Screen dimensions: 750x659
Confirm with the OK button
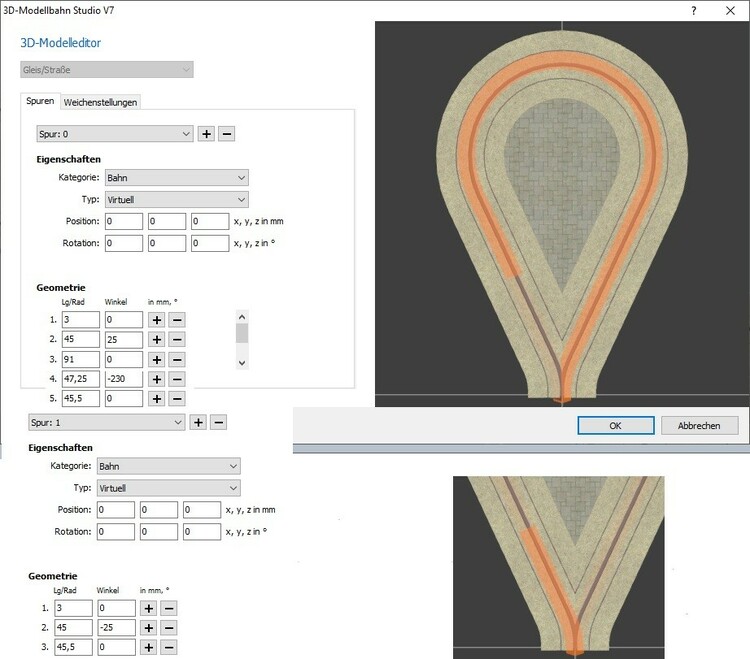(x=615, y=425)
